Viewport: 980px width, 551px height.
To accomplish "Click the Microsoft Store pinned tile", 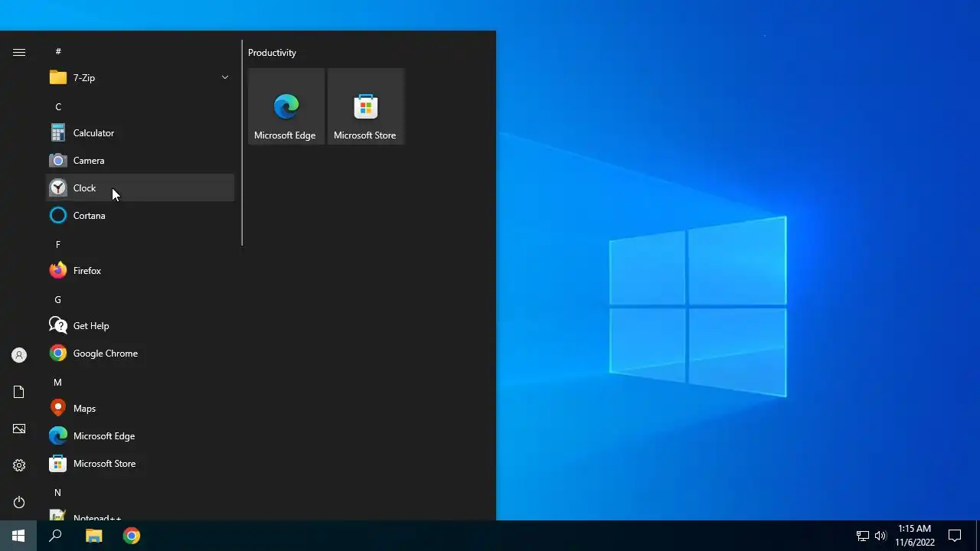I will [366, 106].
